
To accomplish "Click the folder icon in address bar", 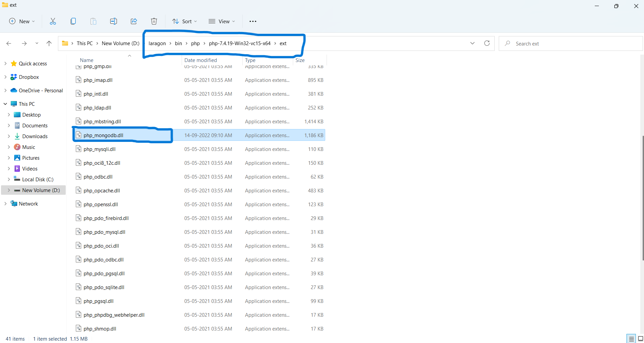I will [65, 43].
